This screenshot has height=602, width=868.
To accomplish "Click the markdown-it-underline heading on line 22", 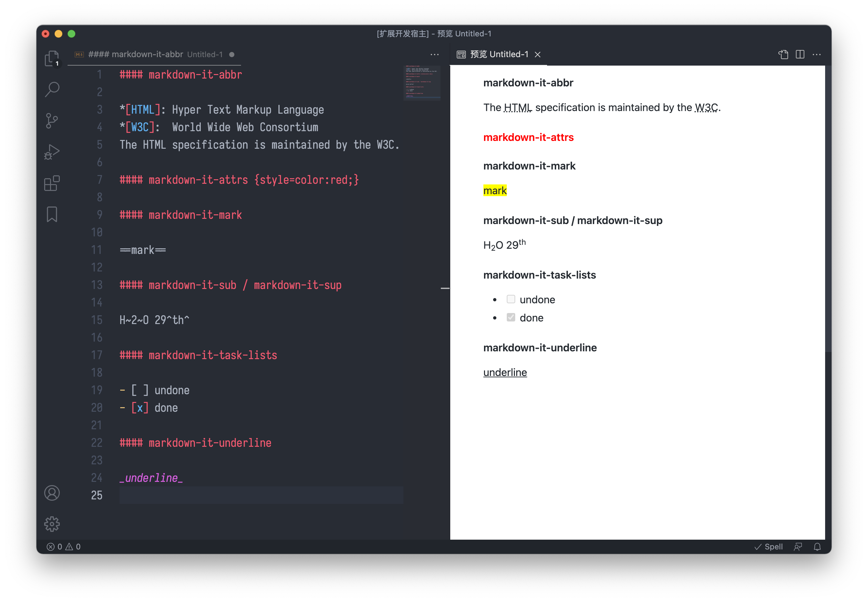I will coord(196,443).
